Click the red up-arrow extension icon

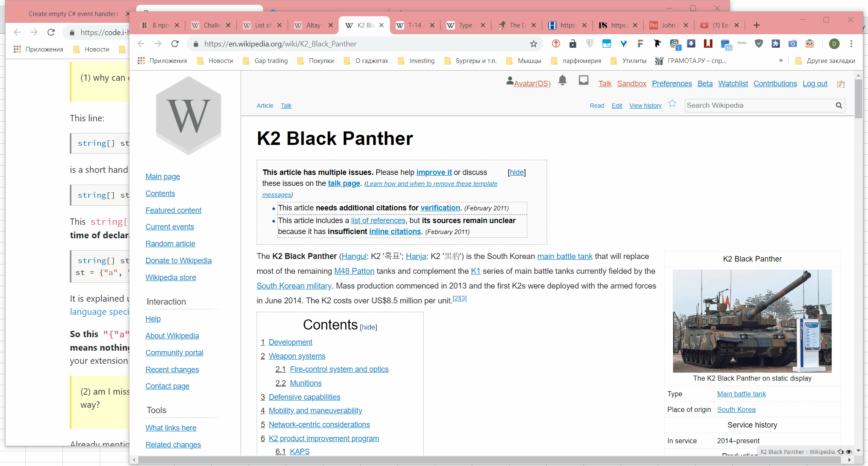point(556,44)
